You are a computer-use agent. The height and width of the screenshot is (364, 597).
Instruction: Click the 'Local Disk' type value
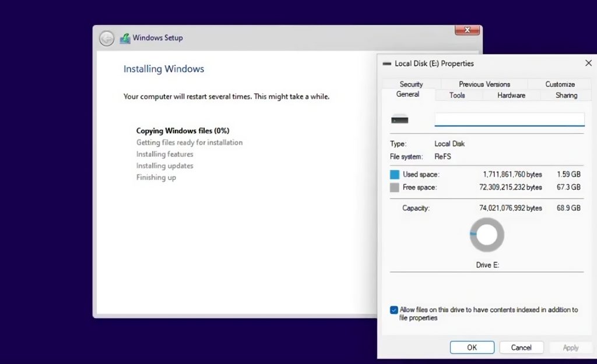click(449, 144)
